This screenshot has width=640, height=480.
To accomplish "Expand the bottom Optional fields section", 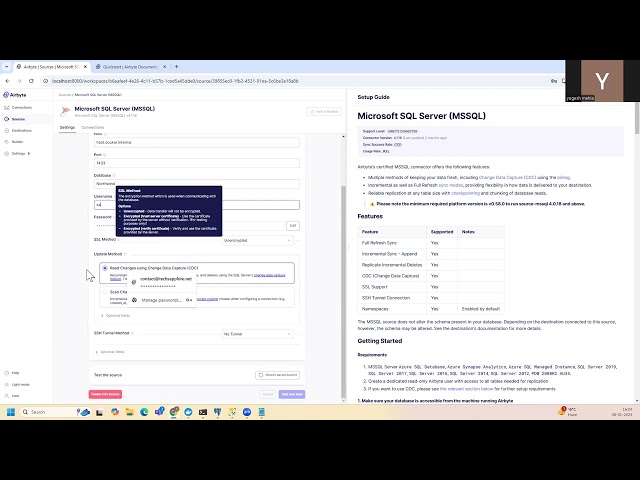I will coord(110,352).
